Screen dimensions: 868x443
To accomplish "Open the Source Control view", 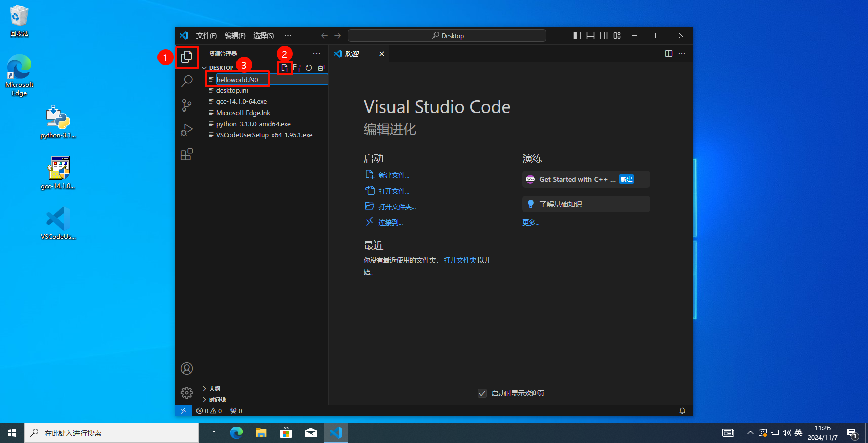I will coord(187,105).
